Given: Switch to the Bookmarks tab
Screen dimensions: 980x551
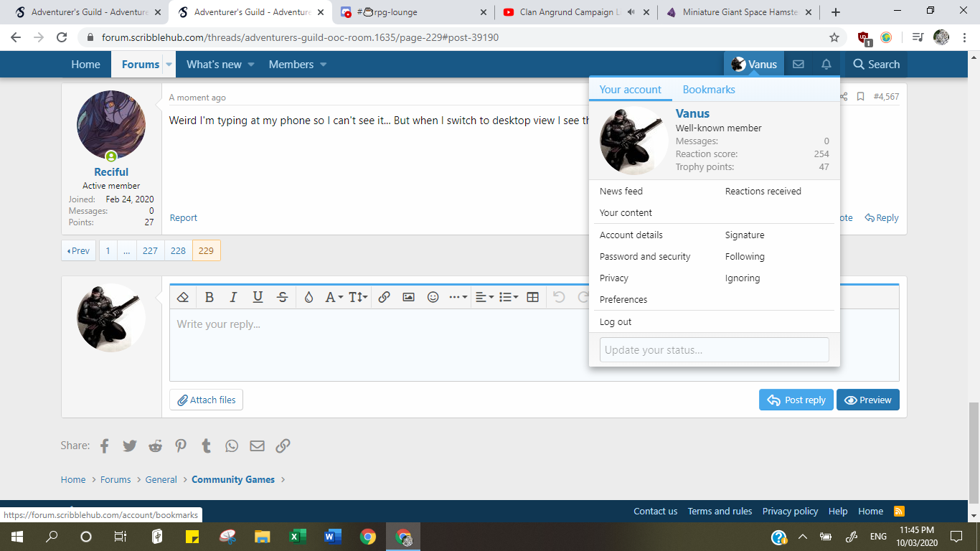Looking at the screenshot, I should tap(708, 90).
